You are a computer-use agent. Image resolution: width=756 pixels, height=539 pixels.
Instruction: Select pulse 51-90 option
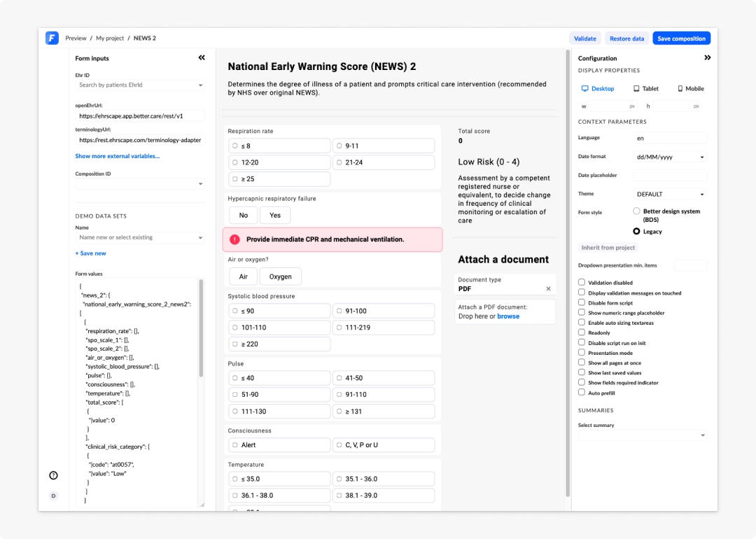coord(279,394)
